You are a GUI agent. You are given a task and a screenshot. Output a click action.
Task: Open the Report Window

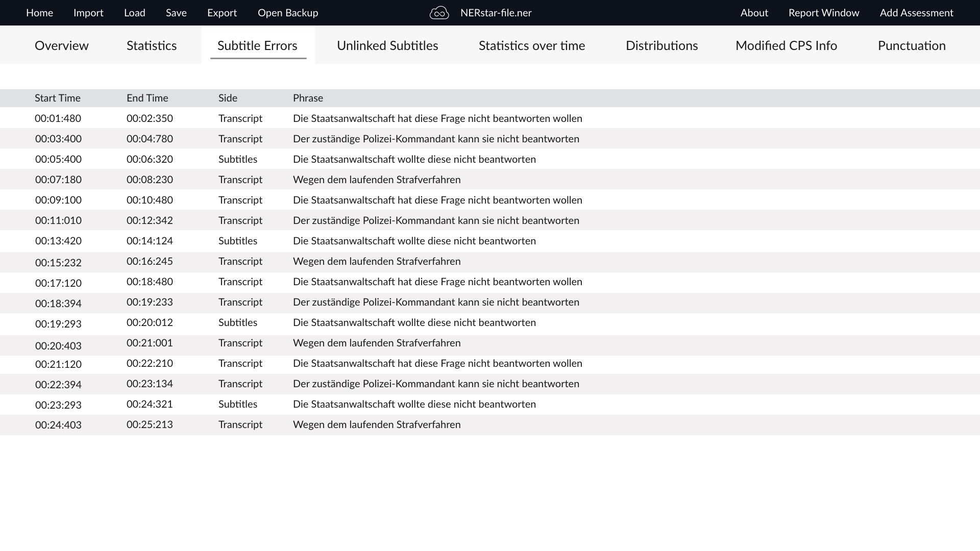pyautogui.click(x=824, y=13)
